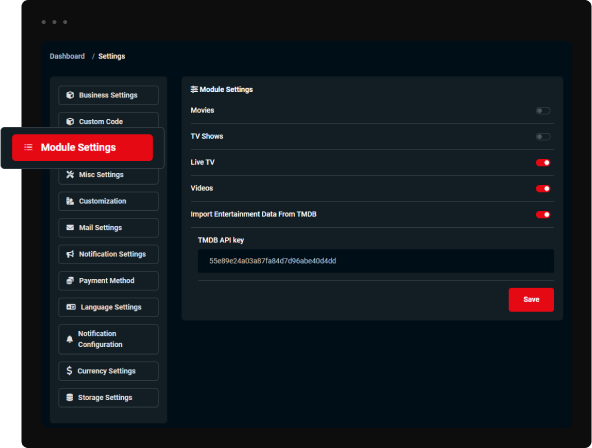Click the Storage Settings database icon
The height and width of the screenshot is (448, 592).
(69, 397)
